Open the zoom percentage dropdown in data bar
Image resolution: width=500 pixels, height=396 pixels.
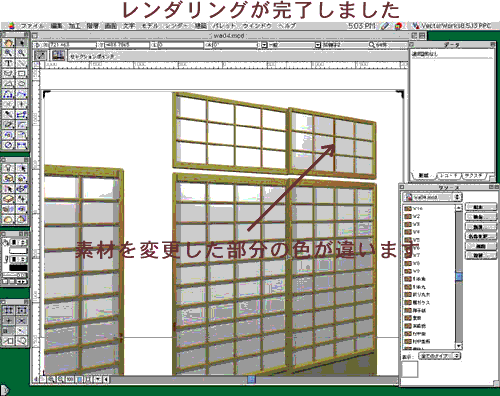pos(389,45)
